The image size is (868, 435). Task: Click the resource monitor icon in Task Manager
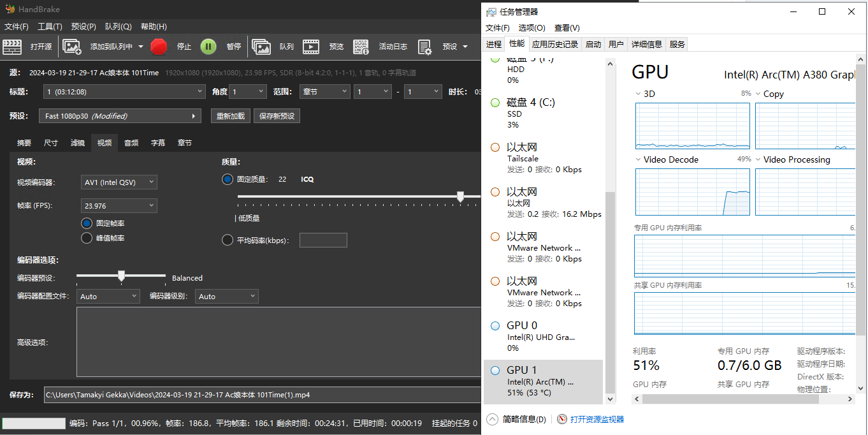(x=562, y=419)
